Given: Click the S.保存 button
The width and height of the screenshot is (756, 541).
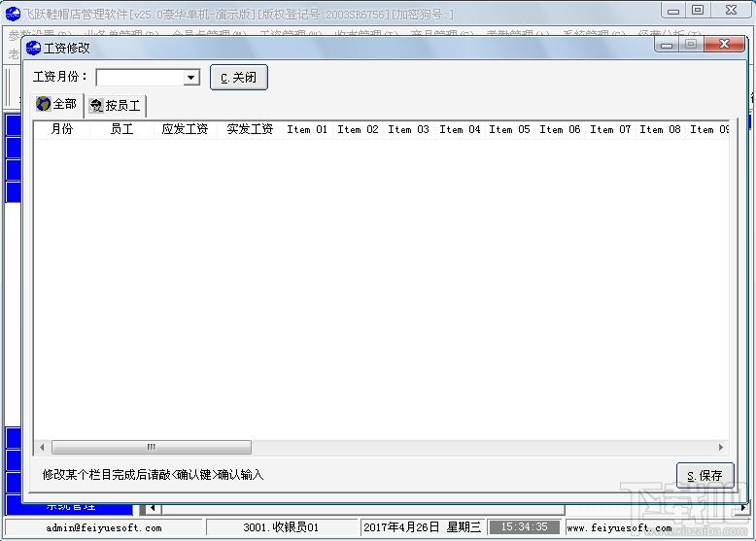Looking at the screenshot, I should (704, 476).
